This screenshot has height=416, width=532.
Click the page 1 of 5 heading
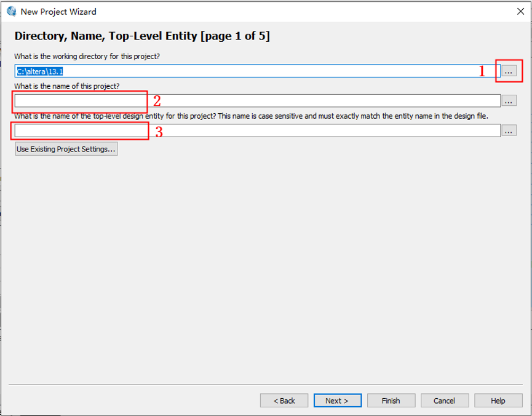pyautogui.click(x=142, y=36)
